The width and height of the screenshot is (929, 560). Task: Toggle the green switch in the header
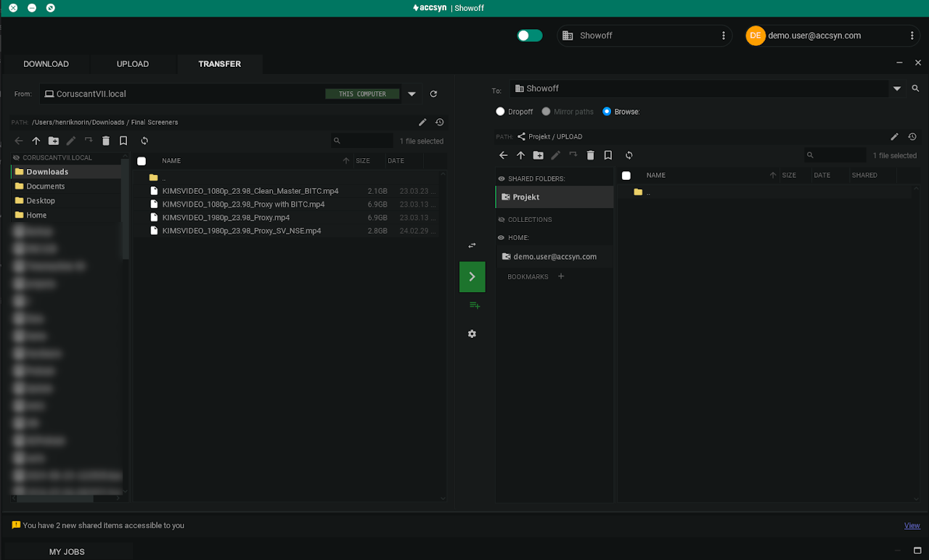pos(530,36)
